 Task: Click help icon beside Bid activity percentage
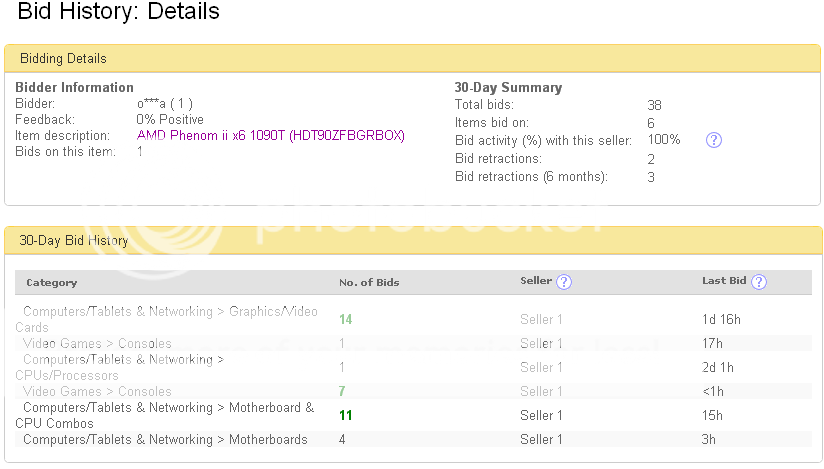(714, 140)
